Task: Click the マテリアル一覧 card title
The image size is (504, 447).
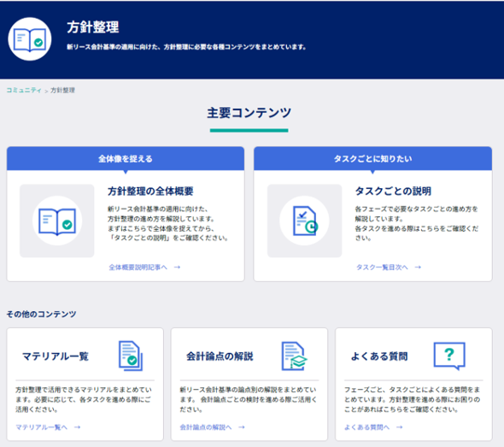Action: pyautogui.click(x=56, y=356)
